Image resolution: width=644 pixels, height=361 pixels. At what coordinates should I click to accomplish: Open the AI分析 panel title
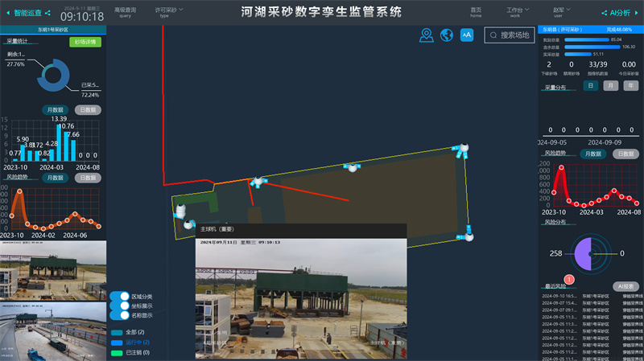620,13
